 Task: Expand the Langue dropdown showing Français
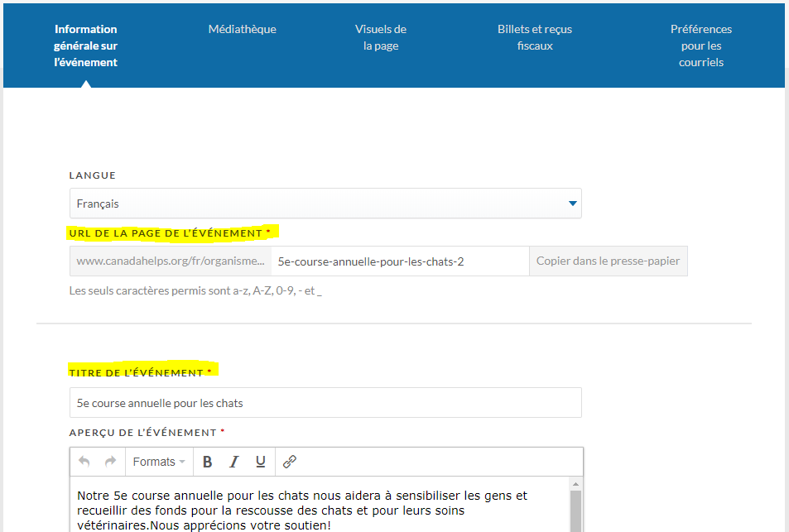point(325,204)
